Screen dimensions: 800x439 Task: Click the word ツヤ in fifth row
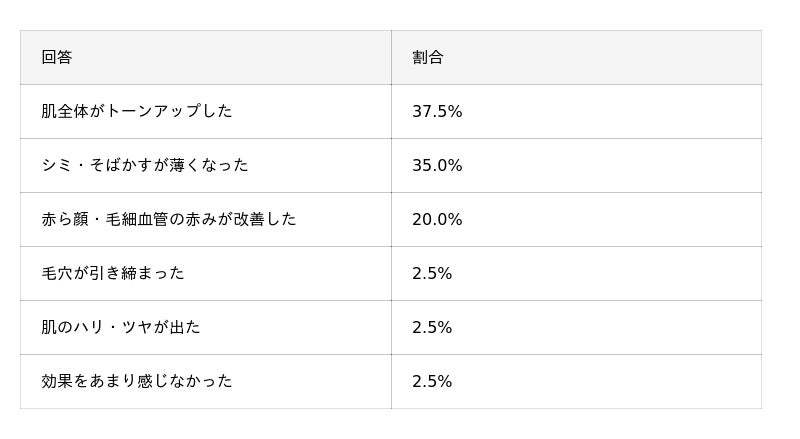pos(137,327)
